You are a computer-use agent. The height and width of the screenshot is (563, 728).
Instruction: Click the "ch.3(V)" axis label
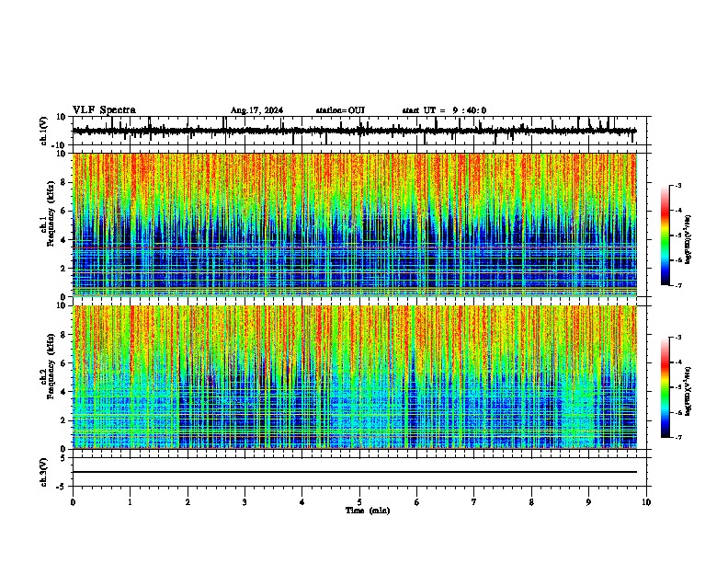44,473
